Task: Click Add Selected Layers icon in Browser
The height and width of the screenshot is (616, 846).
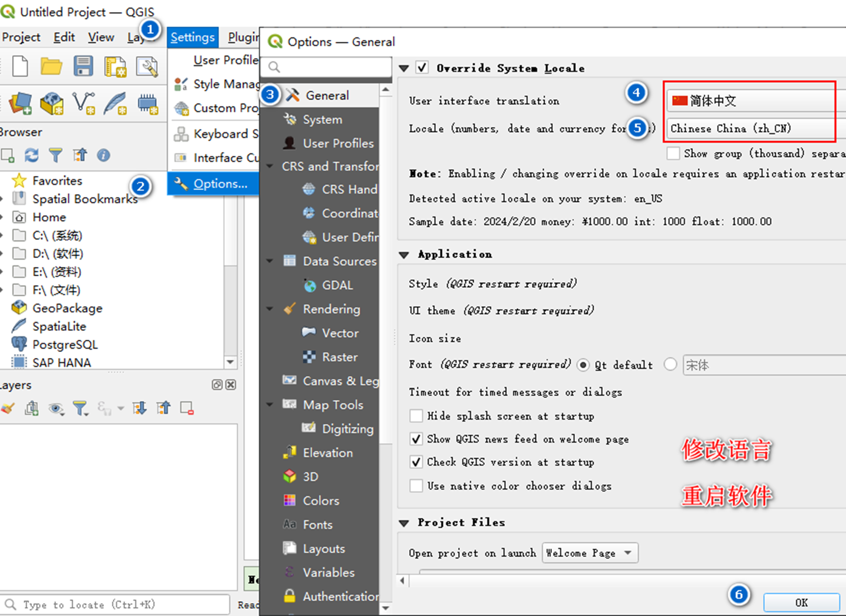Action: coord(7,155)
